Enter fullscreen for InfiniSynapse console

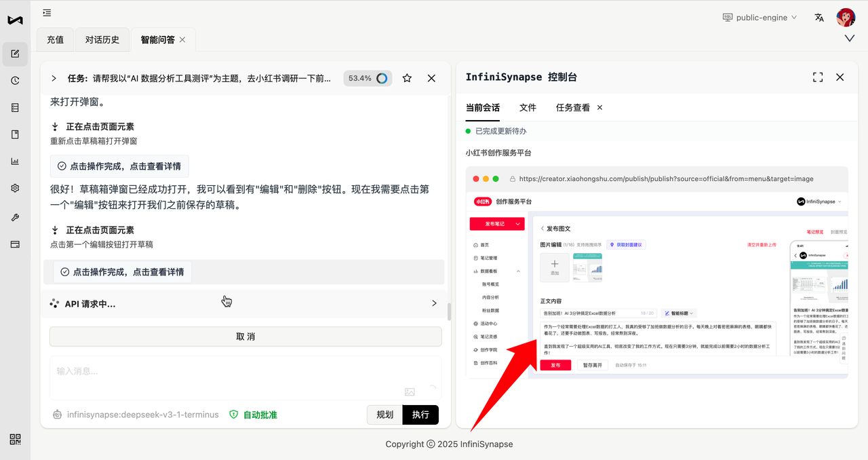[x=818, y=77]
